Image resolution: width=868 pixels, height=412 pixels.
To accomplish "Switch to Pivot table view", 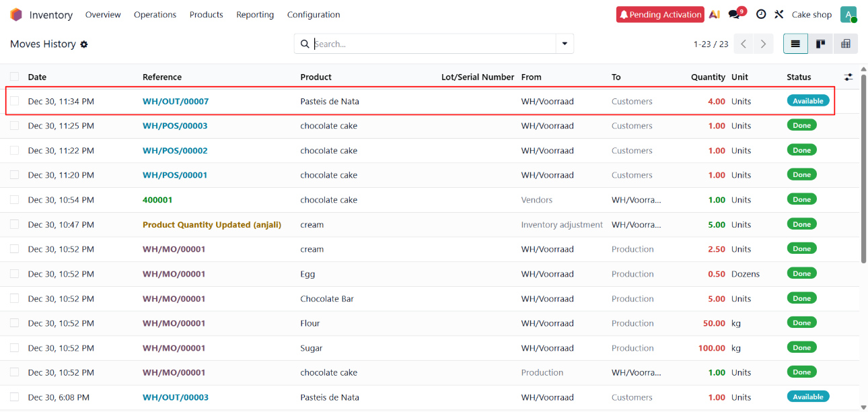I will point(846,44).
